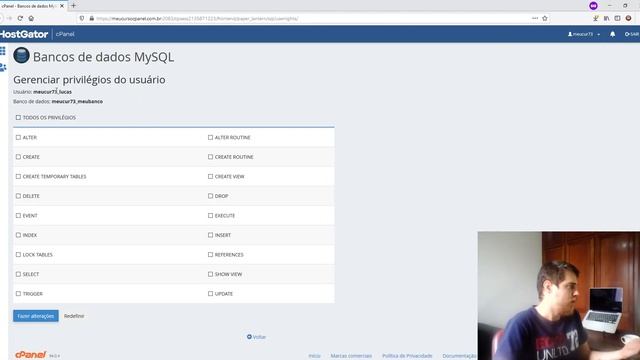
Task: View site security padlock information
Action: [x=91, y=18]
